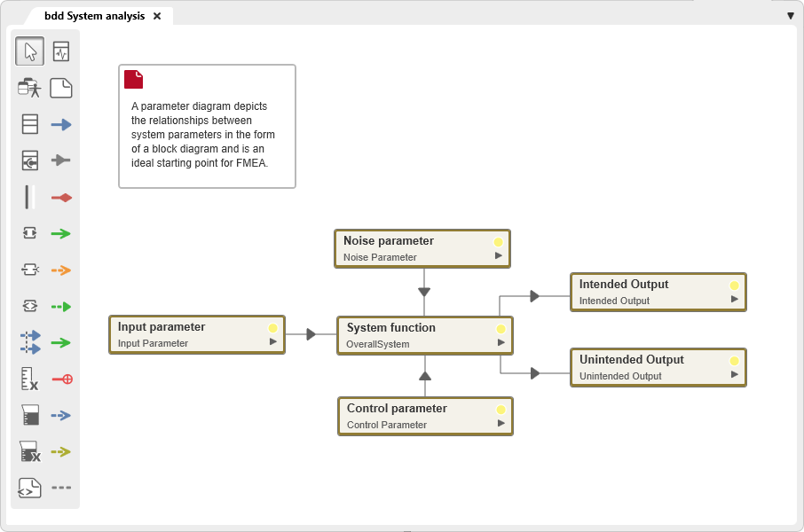Select the pointer selection tool
This screenshot has height=532, width=804.
click(30, 51)
